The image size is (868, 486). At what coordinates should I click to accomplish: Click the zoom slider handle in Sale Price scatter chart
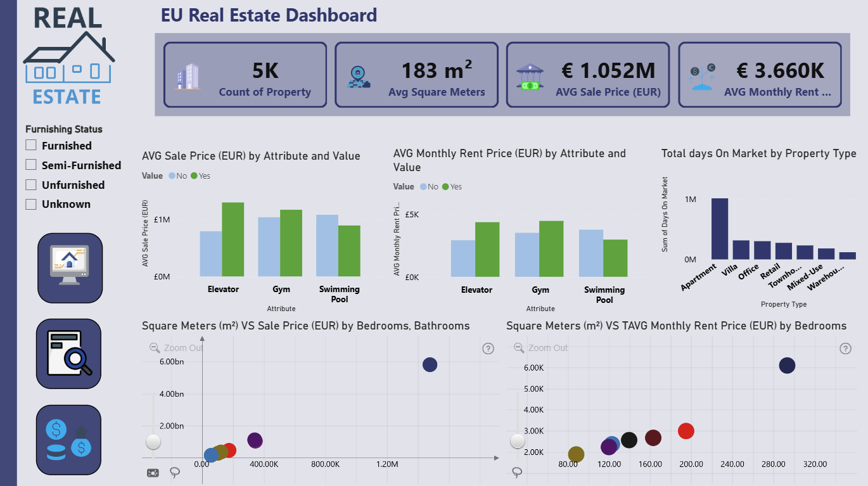coord(153,442)
